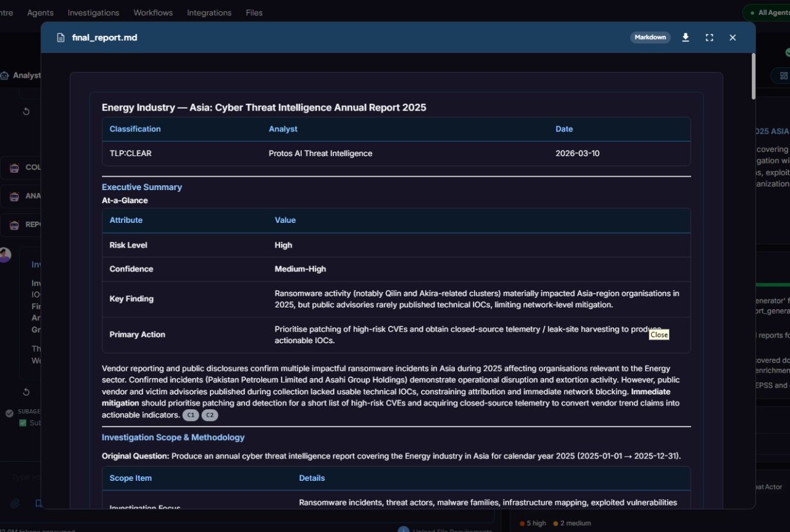Click the Risk Level row label
790x532 pixels.
[128, 245]
